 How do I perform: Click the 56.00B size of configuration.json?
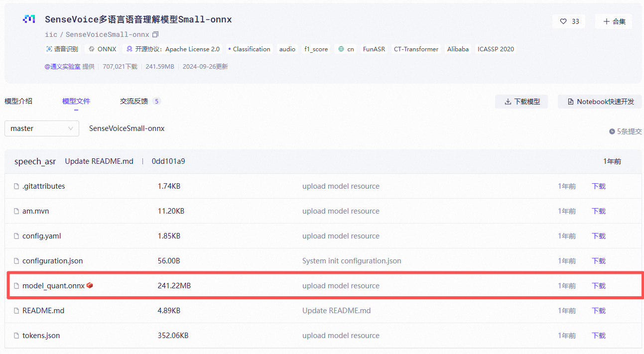(x=169, y=261)
